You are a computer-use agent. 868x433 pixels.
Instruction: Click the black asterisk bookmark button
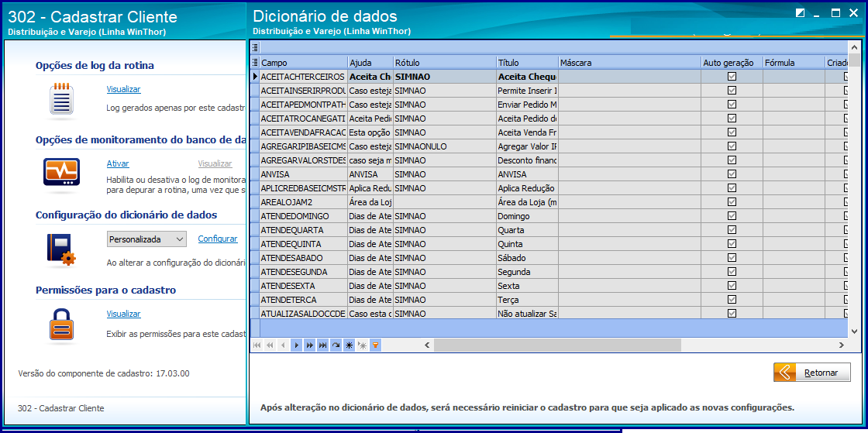coord(350,345)
